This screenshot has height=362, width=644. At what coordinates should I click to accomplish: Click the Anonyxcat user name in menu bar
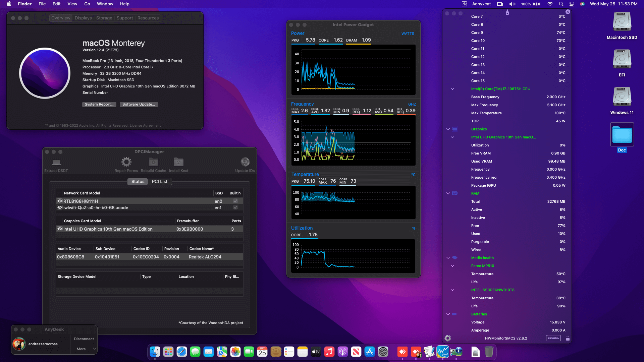point(481,4)
